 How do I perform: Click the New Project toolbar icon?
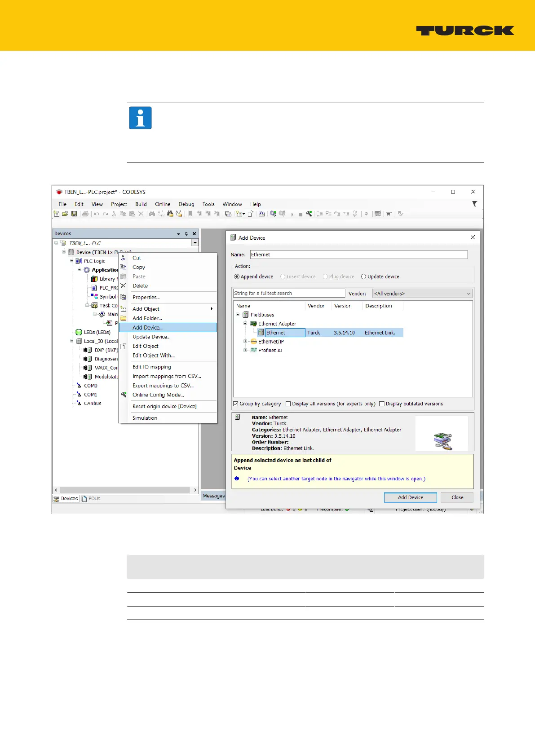point(57,214)
